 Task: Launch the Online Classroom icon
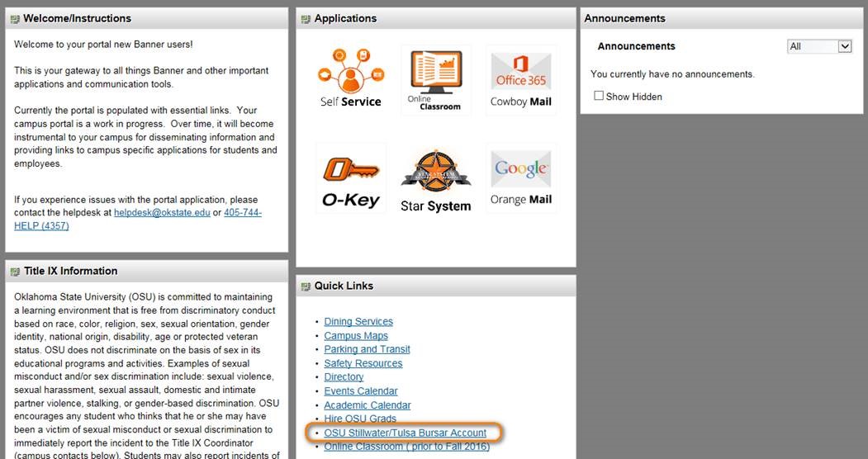tap(436, 80)
